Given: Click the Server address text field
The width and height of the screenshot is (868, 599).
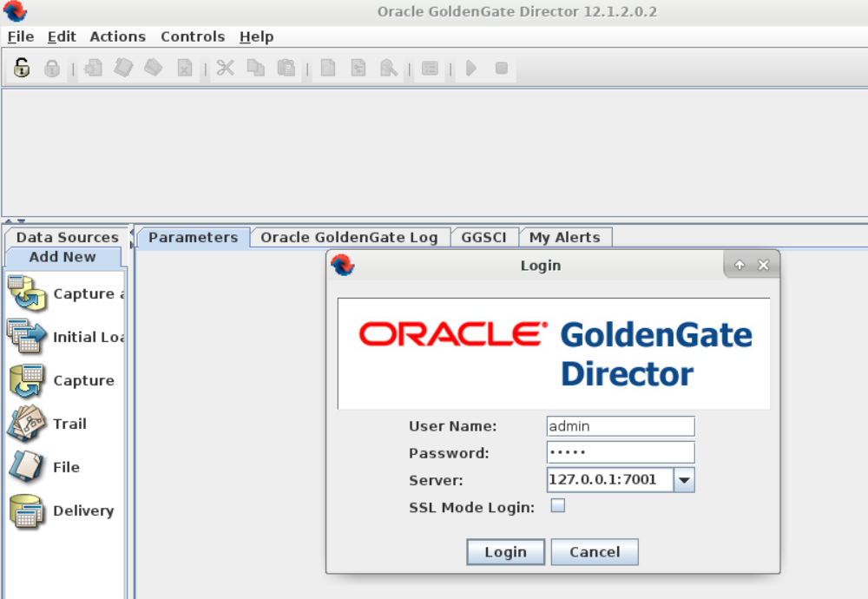Looking at the screenshot, I should click(x=610, y=480).
